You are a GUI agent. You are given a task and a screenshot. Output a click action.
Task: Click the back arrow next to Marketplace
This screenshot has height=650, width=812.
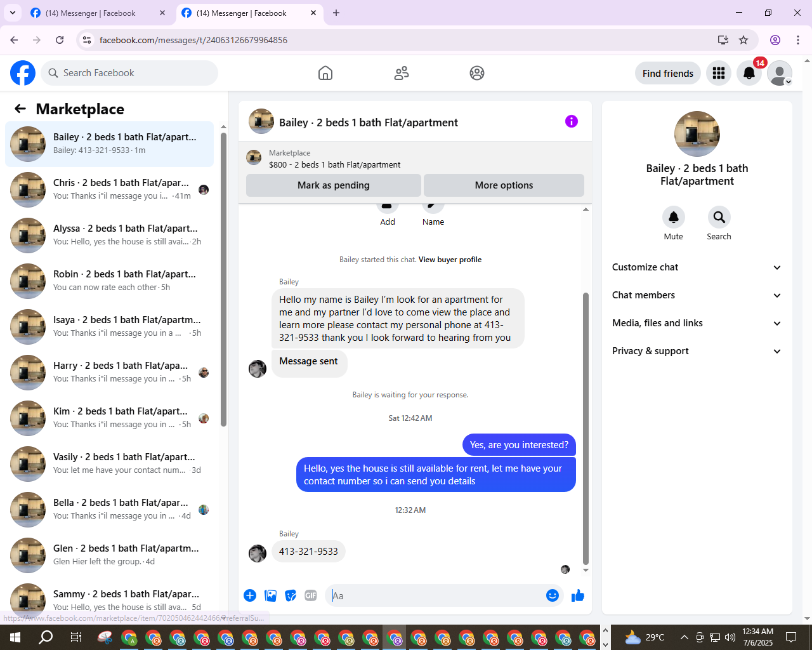(x=20, y=109)
